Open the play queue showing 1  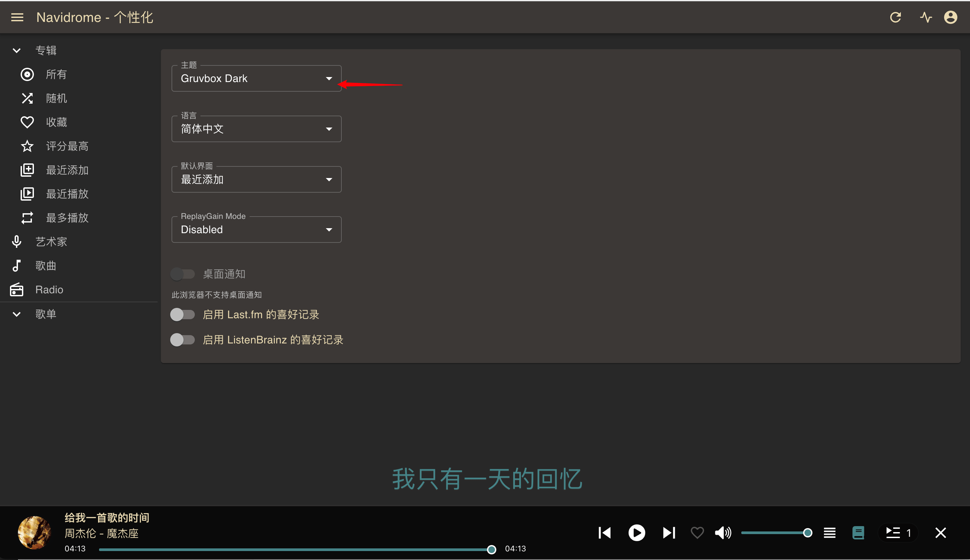pos(898,533)
